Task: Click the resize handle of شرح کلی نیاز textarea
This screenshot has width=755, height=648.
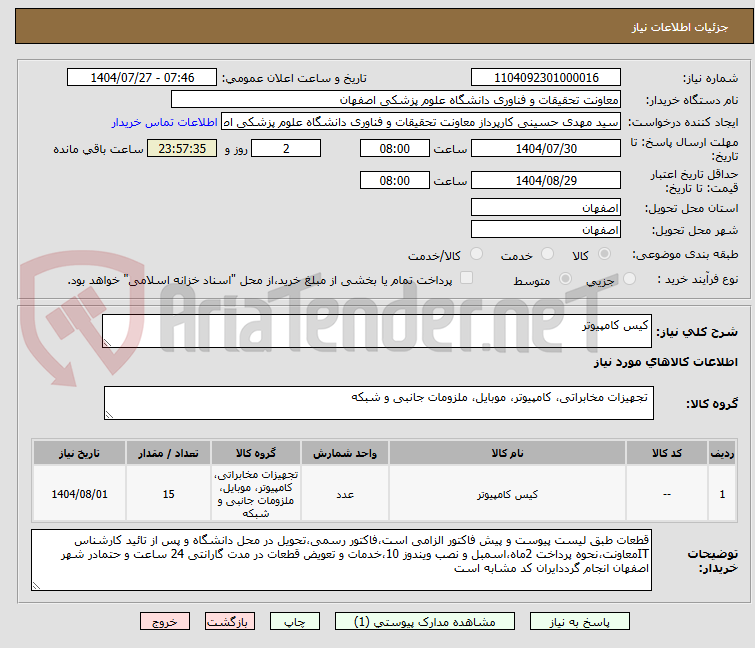Action: [x=107, y=342]
